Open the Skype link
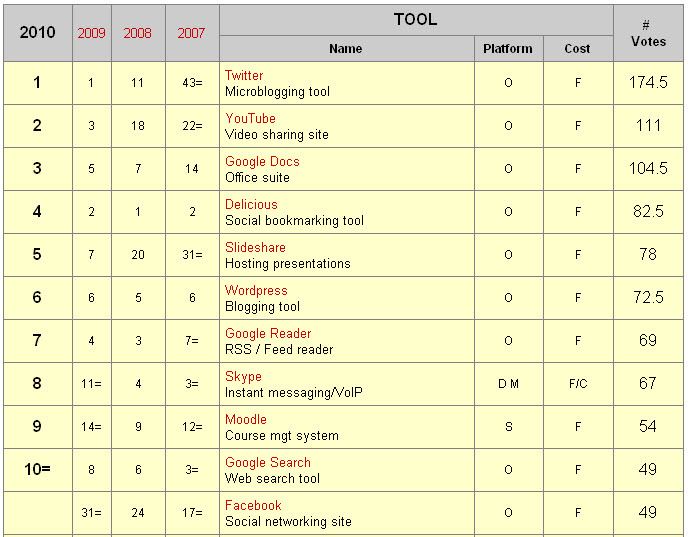Screen dimensions: 688x537 pos(243,376)
